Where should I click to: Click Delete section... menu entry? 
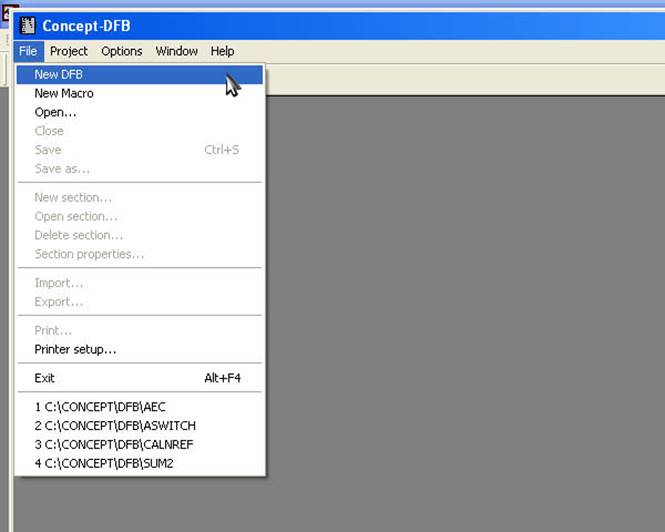[x=140, y=235]
